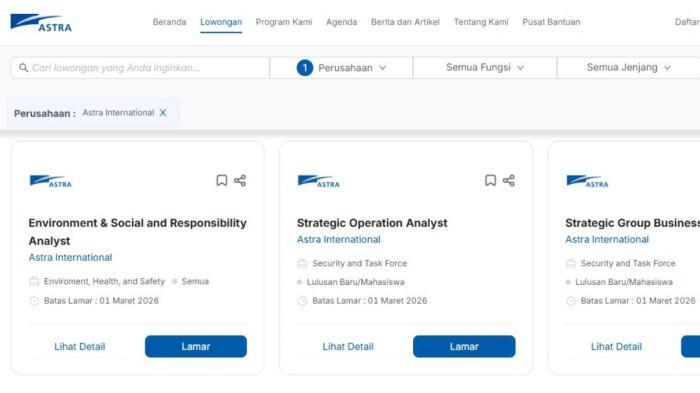Open Program Kami in the navigation
700x393 pixels.
click(284, 22)
